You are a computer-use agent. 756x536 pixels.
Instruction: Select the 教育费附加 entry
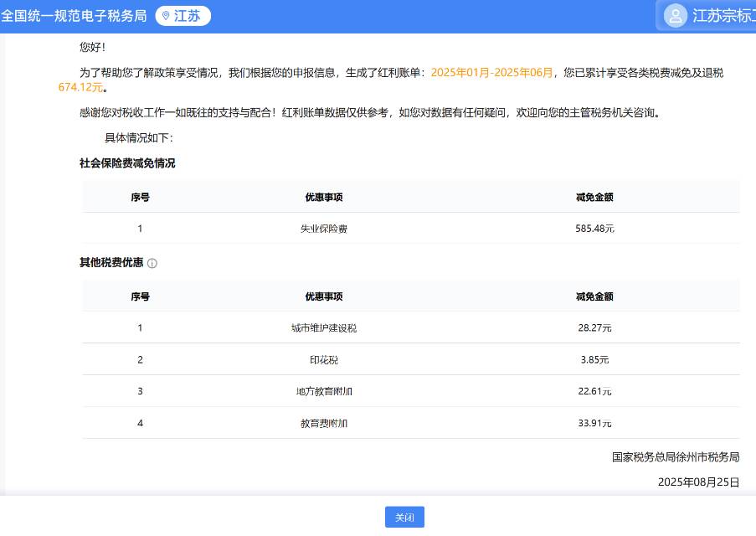click(323, 423)
